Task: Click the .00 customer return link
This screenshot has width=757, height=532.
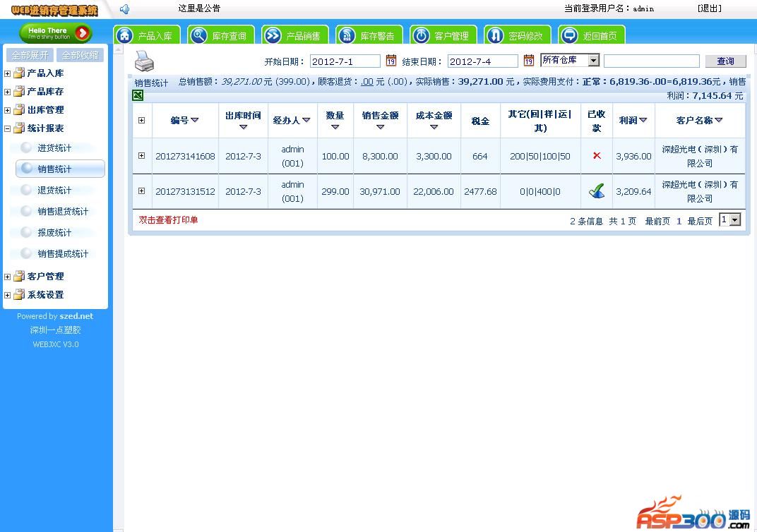Action: [x=367, y=82]
